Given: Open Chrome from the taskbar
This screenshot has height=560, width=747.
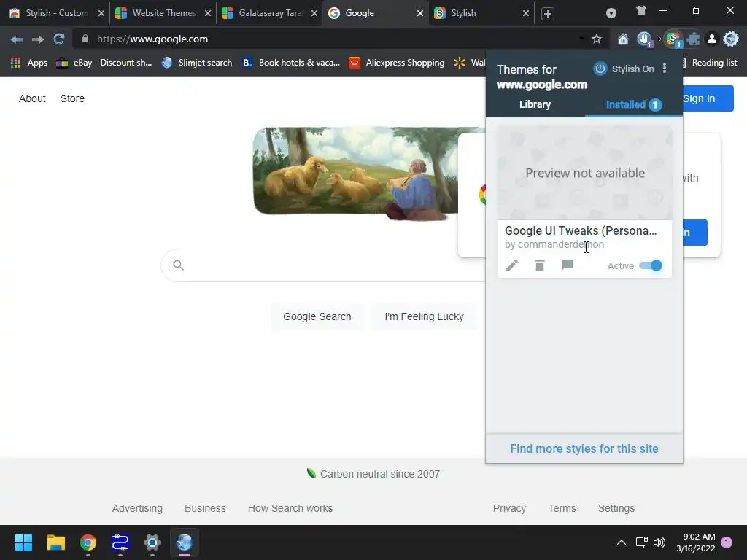Looking at the screenshot, I should pos(88,542).
